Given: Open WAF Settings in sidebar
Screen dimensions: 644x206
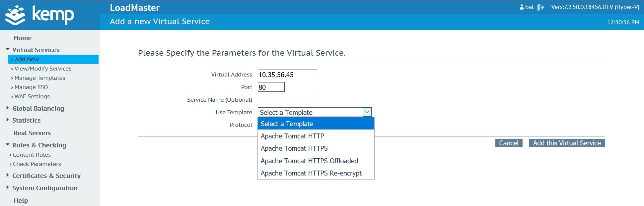Looking at the screenshot, I should [x=32, y=96].
